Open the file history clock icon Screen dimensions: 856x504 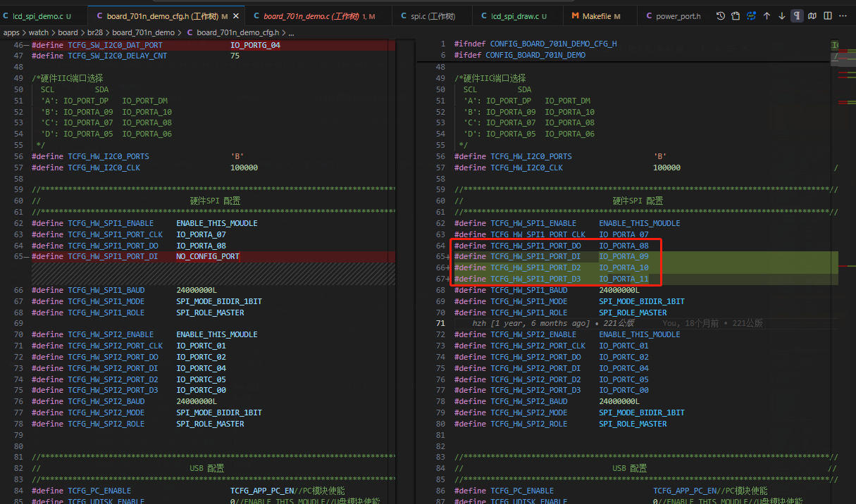pyautogui.click(x=721, y=16)
